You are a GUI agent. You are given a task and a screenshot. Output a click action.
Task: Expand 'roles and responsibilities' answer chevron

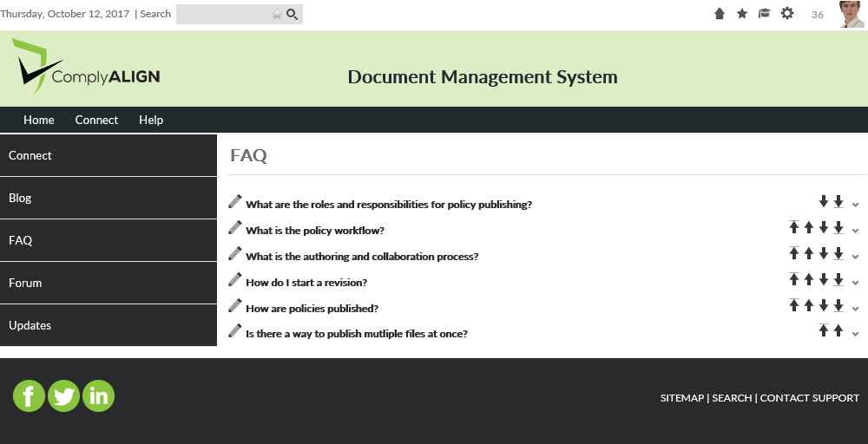[x=855, y=205]
